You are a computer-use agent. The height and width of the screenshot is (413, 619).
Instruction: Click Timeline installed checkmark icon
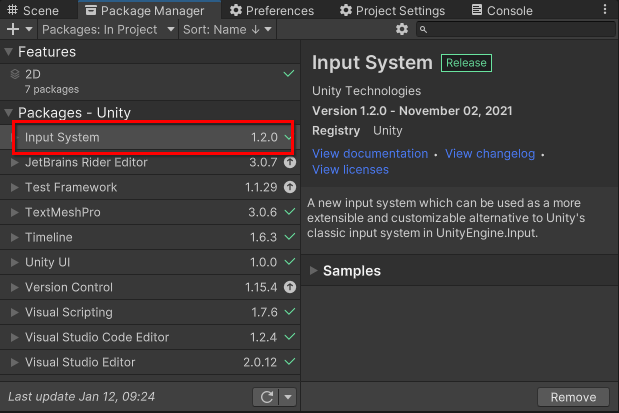290,237
